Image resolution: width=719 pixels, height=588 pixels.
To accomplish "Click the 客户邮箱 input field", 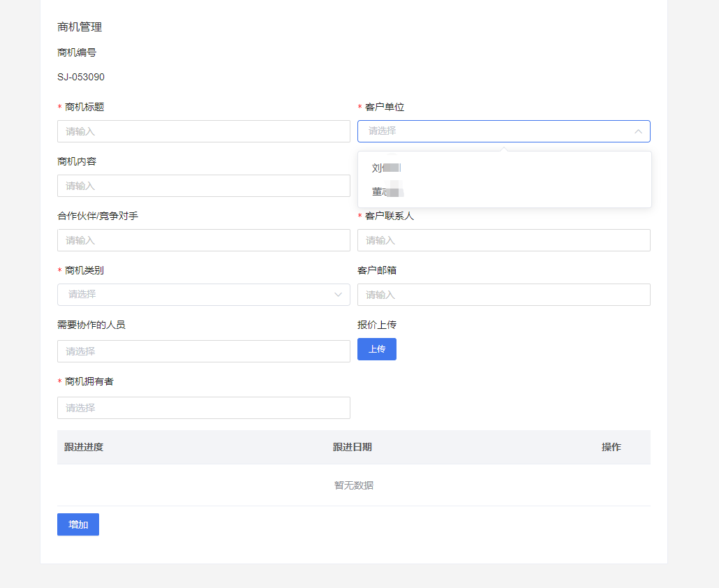I will tap(503, 295).
